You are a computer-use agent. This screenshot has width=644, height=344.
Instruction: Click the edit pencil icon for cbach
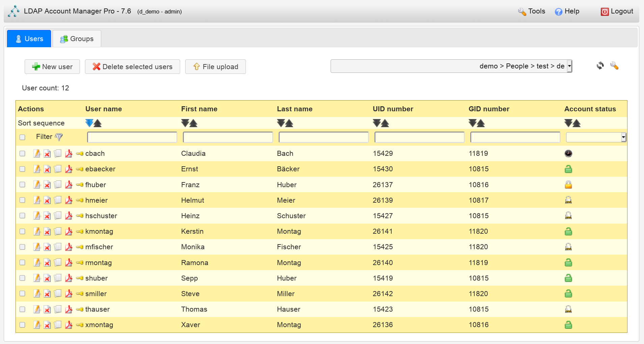(x=37, y=153)
